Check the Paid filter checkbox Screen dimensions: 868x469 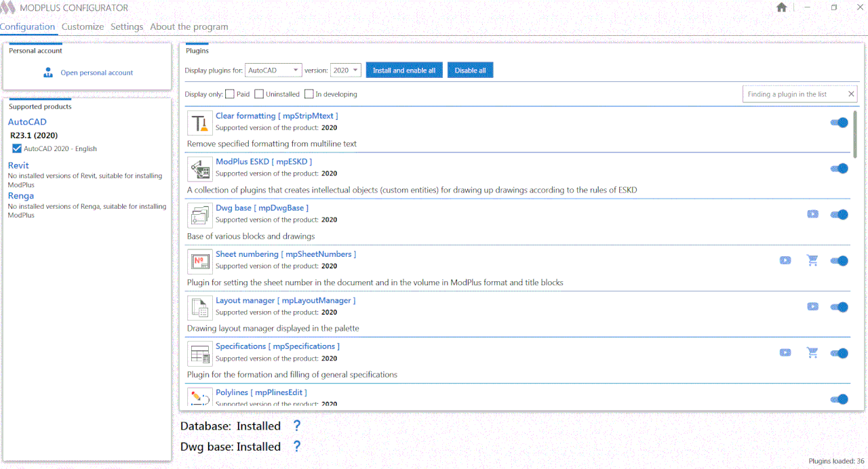pos(230,94)
